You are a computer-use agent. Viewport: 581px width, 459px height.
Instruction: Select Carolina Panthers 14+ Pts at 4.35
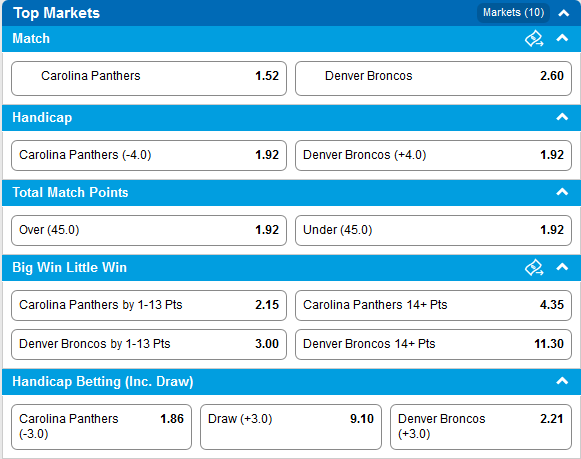click(x=433, y=305)
